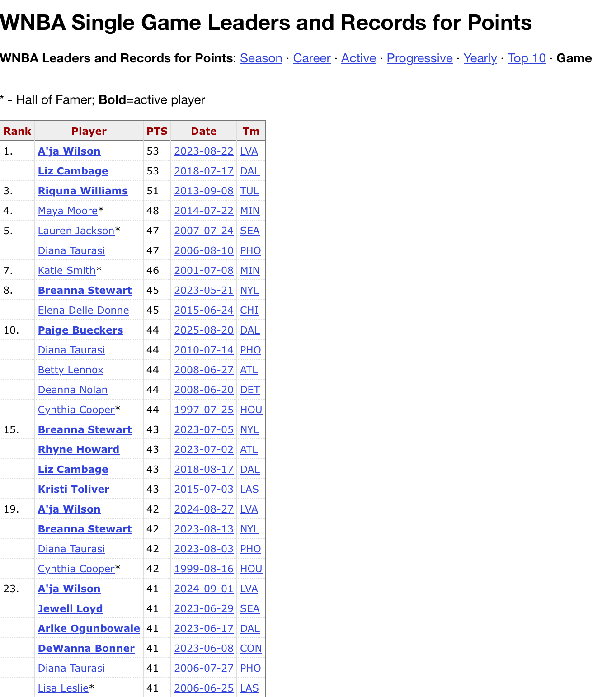This screenshot has height=697, width=616.
Task: Open Deanna Nolan player page
Action: 73,390
